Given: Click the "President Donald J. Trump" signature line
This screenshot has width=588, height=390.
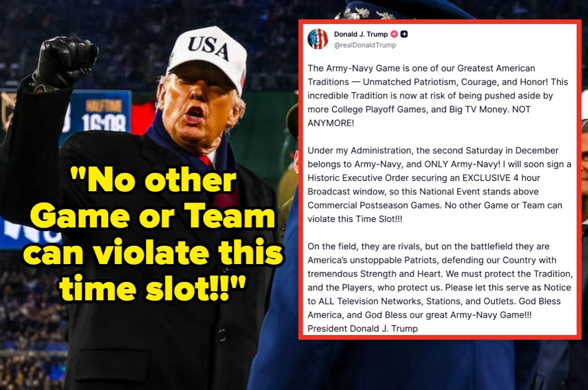Looking at the screenshot, I should click(x=363, y=328).
